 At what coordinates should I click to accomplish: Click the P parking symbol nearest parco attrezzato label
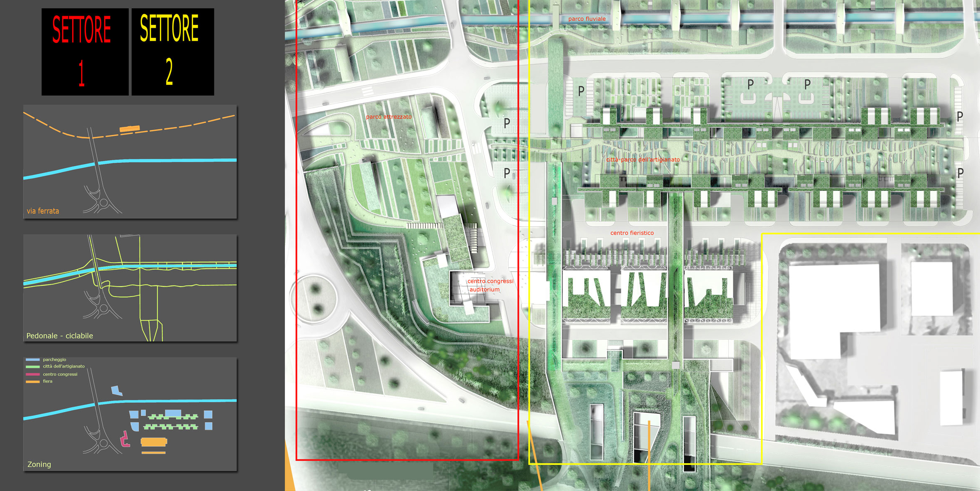(507, 123)
